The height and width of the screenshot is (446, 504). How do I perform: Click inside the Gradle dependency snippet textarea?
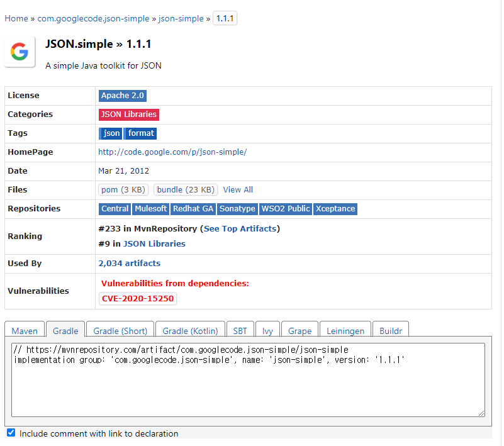coord(248,380)
